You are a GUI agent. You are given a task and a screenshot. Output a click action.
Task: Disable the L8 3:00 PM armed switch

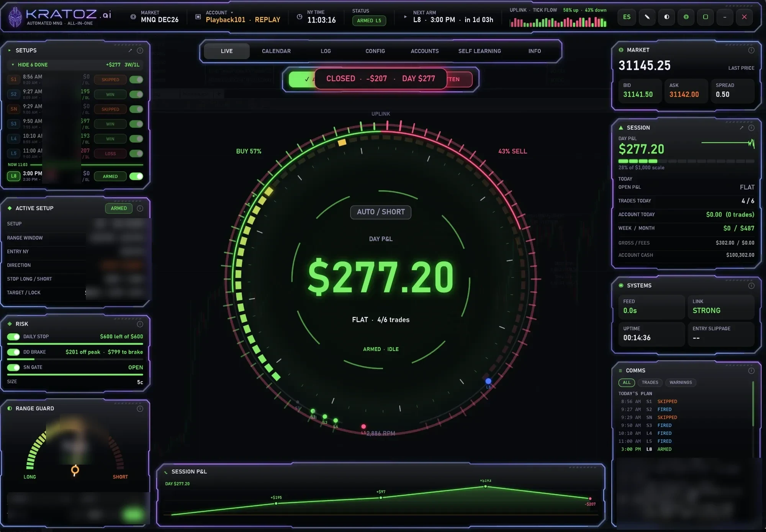(136, 176)
